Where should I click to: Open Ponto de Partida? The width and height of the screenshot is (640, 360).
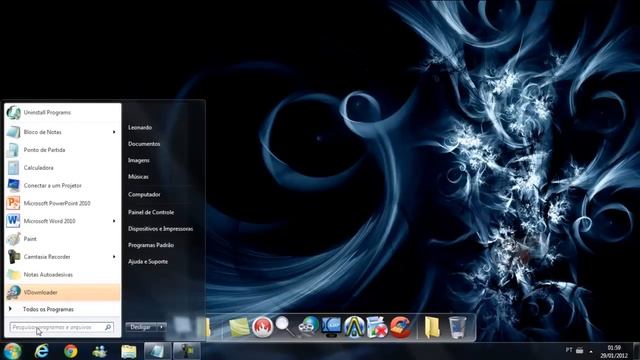[x=62, y=150]
